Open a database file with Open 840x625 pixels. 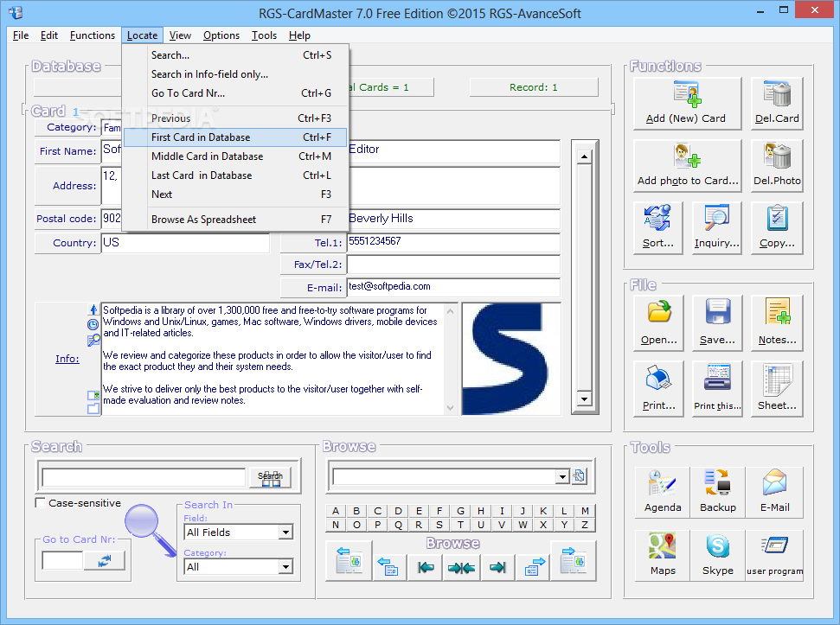[658, 322]
